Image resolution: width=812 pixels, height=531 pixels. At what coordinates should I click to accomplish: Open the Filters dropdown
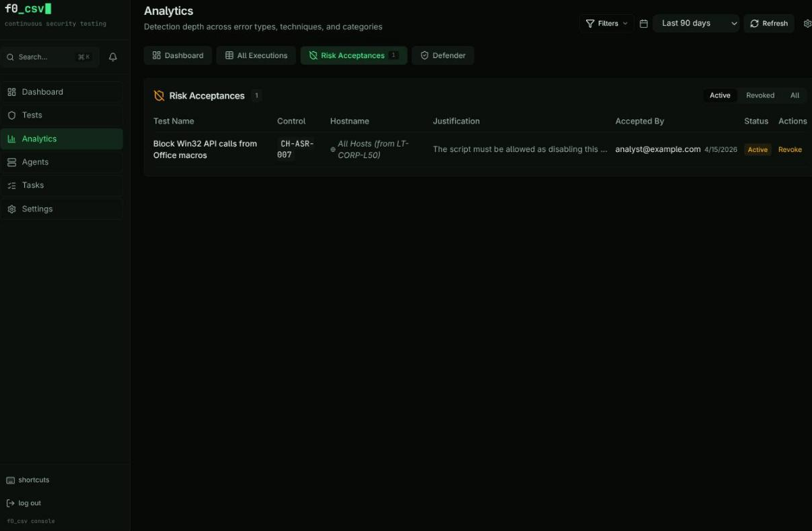click(607, 24)
